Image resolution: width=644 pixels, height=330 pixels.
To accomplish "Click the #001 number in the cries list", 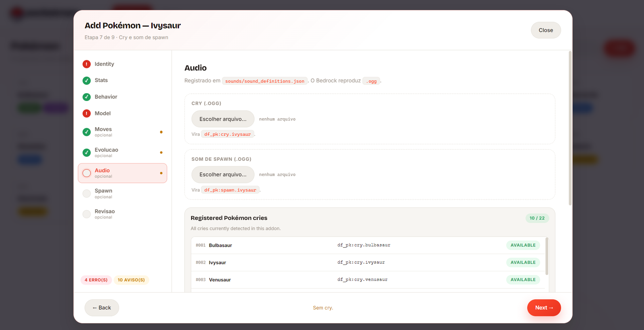I will tap(200, 245).
